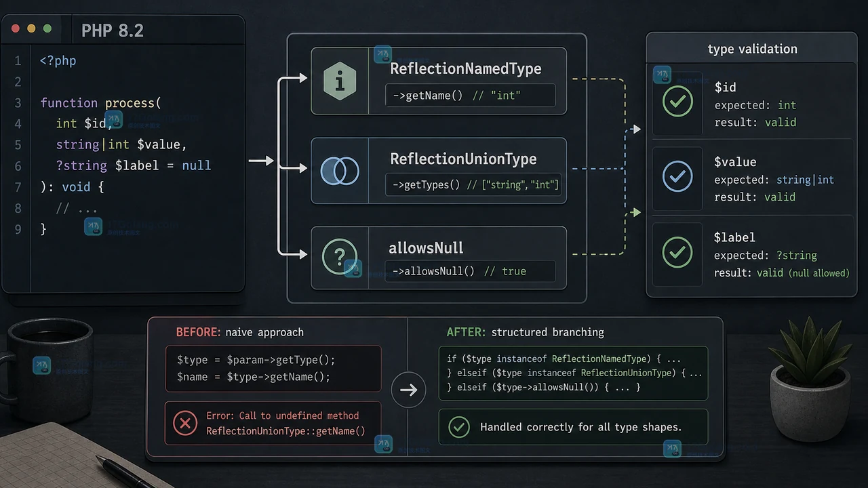868x488 pixels.
Task: Click 'expected: ?string' text
Action: tap(766, 256)
